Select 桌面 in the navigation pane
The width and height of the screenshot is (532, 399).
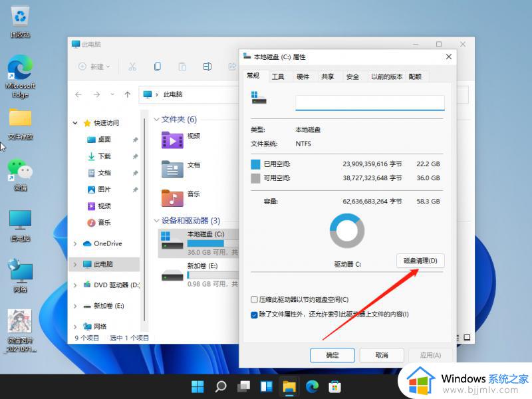(x=104, y=140)
